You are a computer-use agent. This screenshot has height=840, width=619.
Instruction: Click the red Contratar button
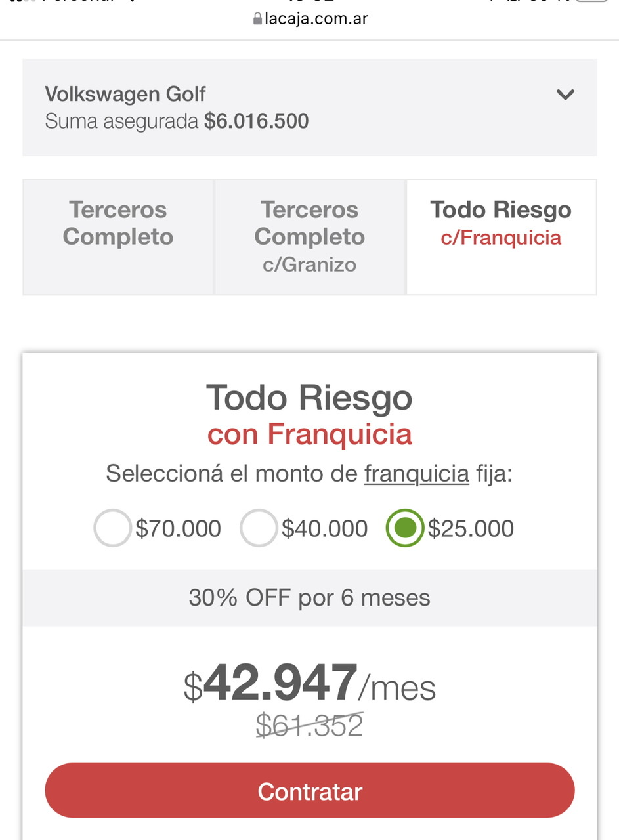coord(310,791)
